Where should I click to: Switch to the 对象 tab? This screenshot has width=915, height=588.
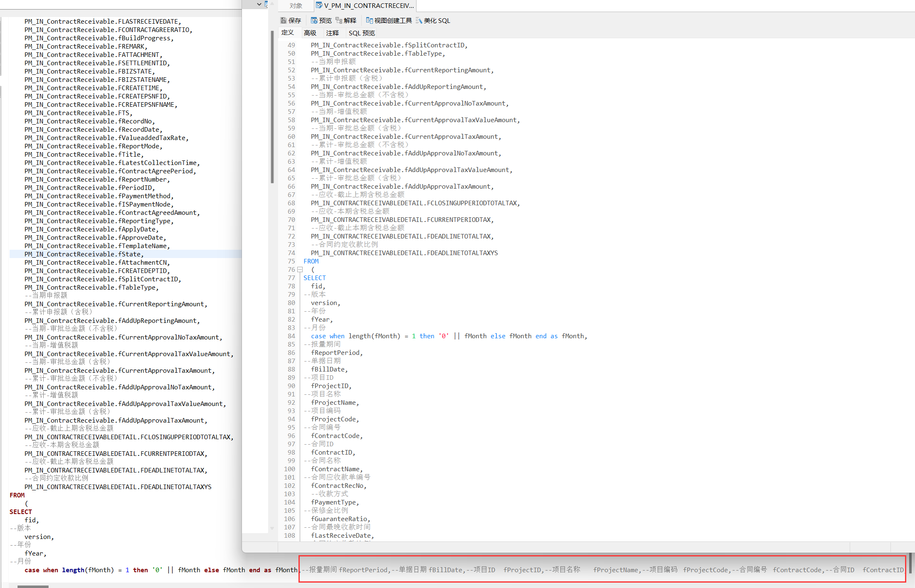[296, 5]
